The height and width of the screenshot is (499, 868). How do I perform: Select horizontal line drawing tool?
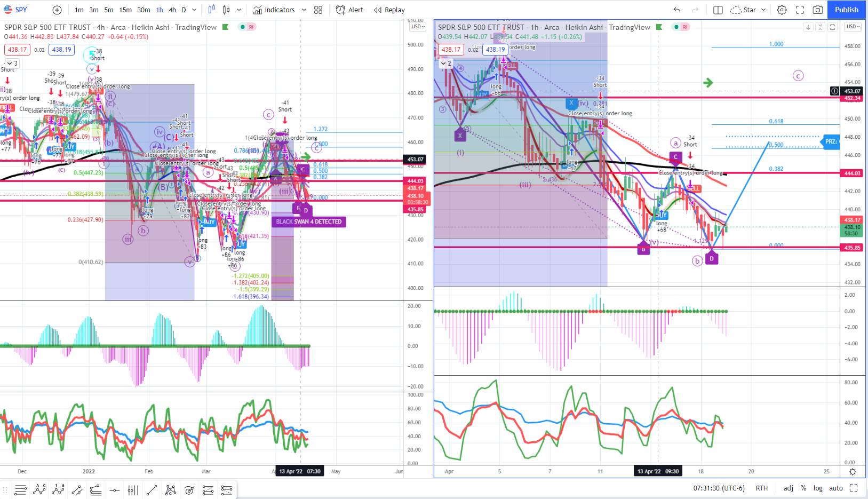point(114,489)
